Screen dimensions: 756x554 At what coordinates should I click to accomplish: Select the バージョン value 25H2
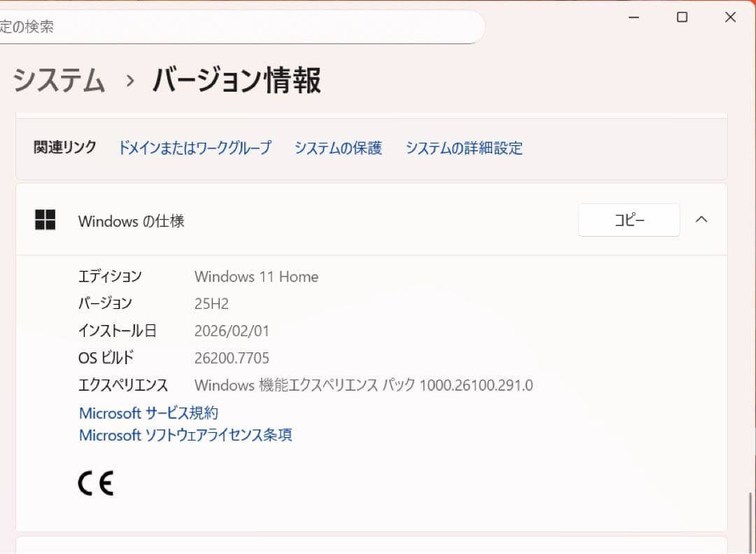pyautogui.click(x=211, y=303)
